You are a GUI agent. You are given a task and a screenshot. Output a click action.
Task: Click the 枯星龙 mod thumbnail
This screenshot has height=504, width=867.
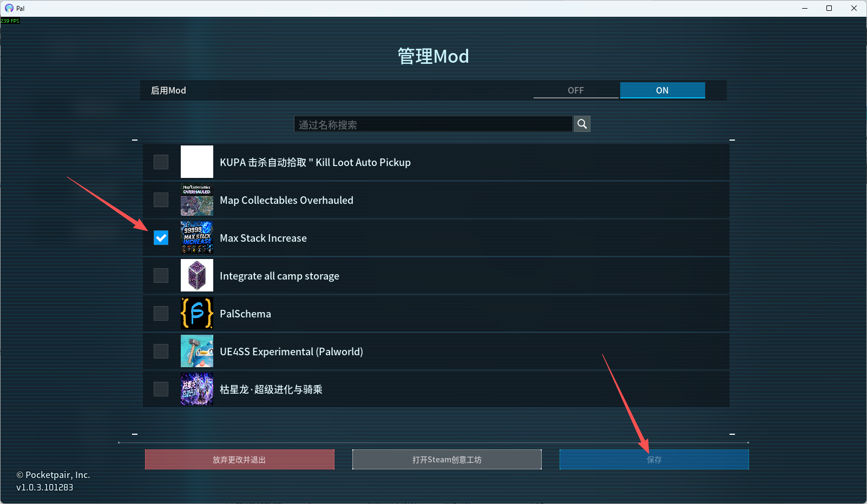[197, 389]
